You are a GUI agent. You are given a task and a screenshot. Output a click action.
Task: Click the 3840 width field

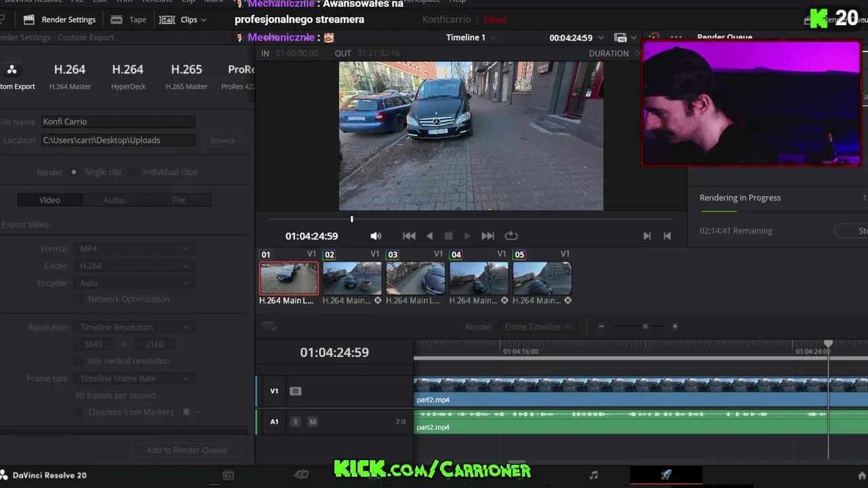94,344
